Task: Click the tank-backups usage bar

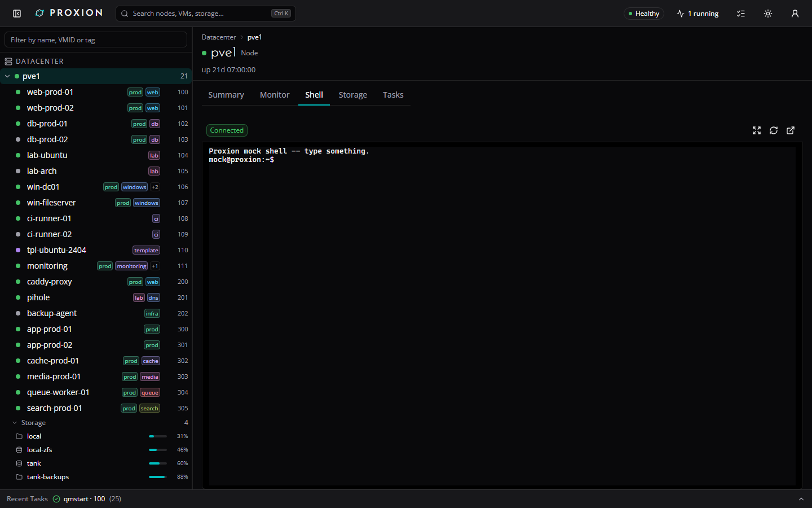Action: click(x=158, y=477)
